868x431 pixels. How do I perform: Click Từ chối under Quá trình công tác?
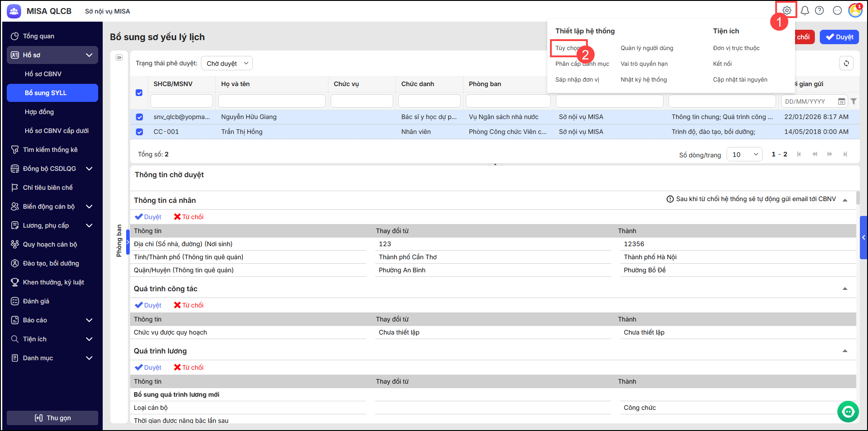[189, 305]
